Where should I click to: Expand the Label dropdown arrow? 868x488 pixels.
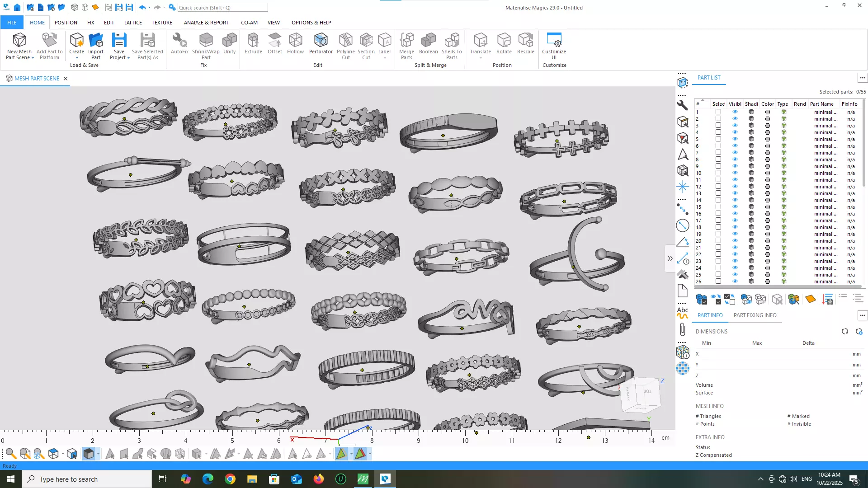tap(384, 58)
